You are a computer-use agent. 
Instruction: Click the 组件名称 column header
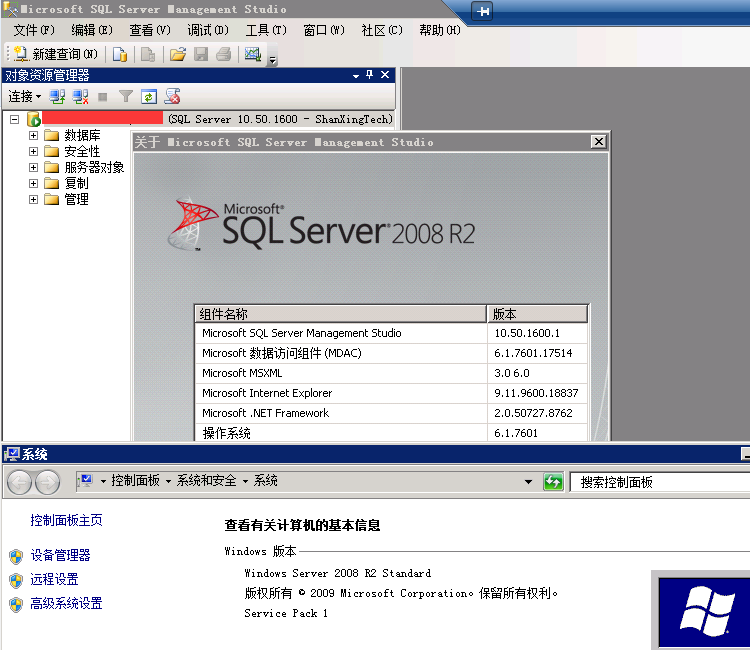tap(341, 314)
